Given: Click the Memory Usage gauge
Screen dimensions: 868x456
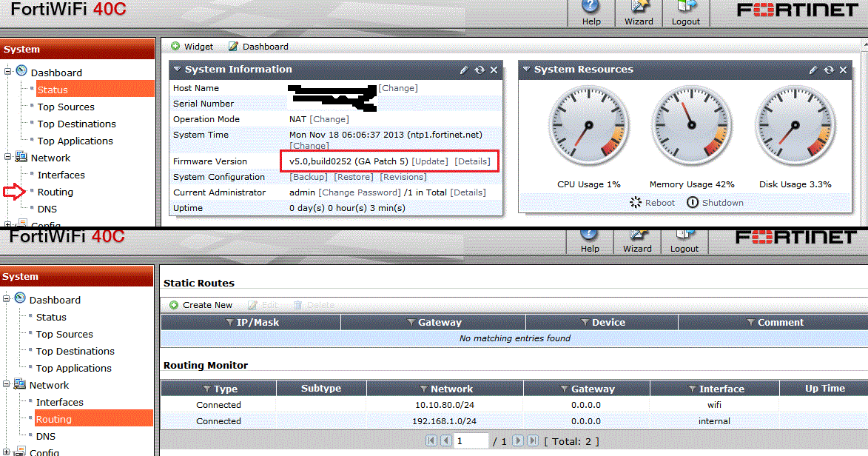Looking at the screenshot, I should tap(691, 127).
